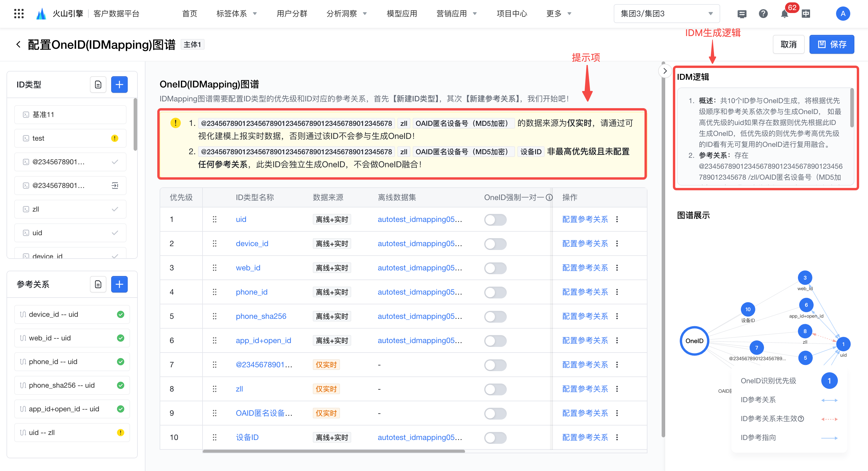The height and width of the screenshot is (471, 868).
Task: Open phone_sha256 ID type link
Action: (x=261, y=316)
